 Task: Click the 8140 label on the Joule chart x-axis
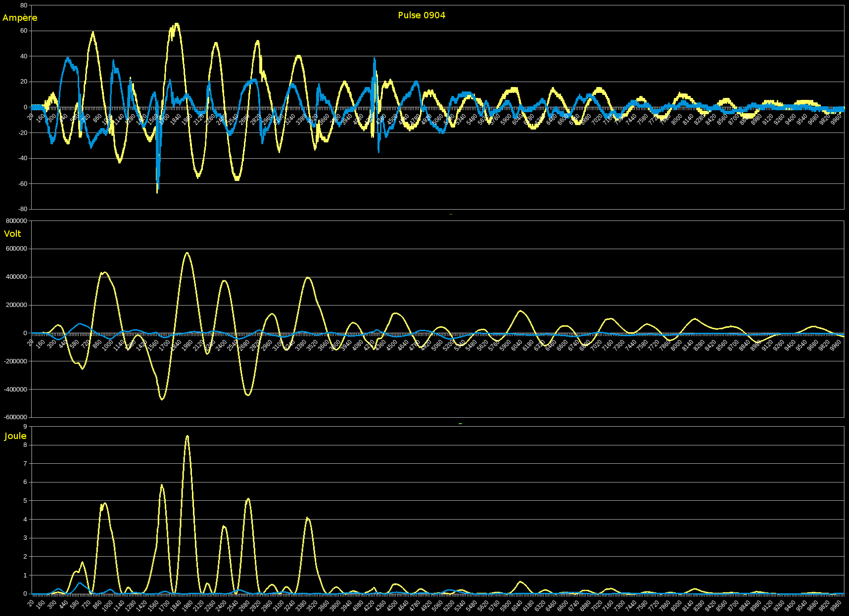(x=688, y=606)
